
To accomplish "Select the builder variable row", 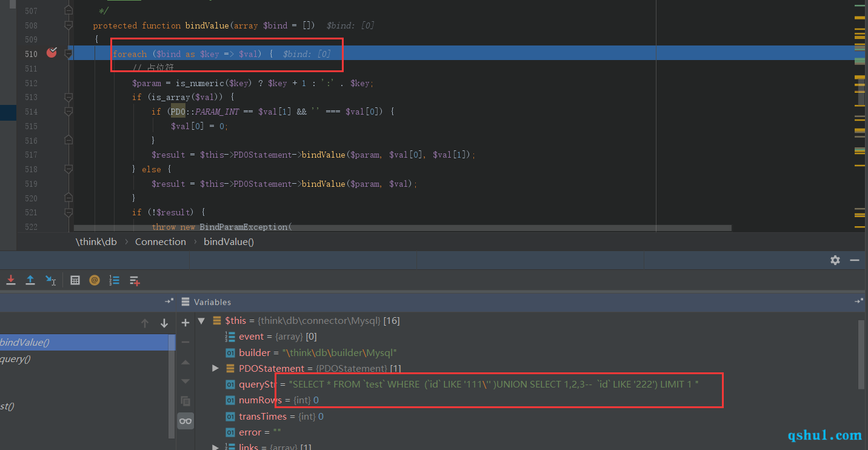I will point(527,352).
